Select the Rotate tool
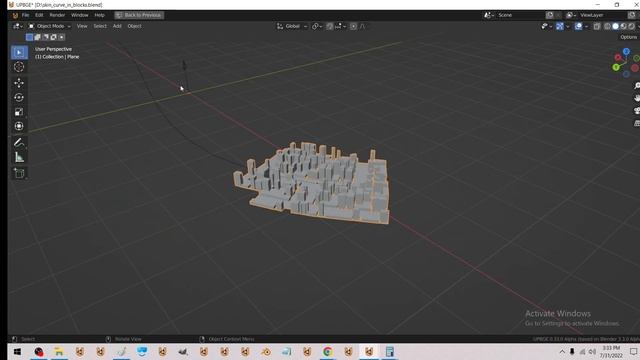The image size is (640, 360). coord(19,98)
